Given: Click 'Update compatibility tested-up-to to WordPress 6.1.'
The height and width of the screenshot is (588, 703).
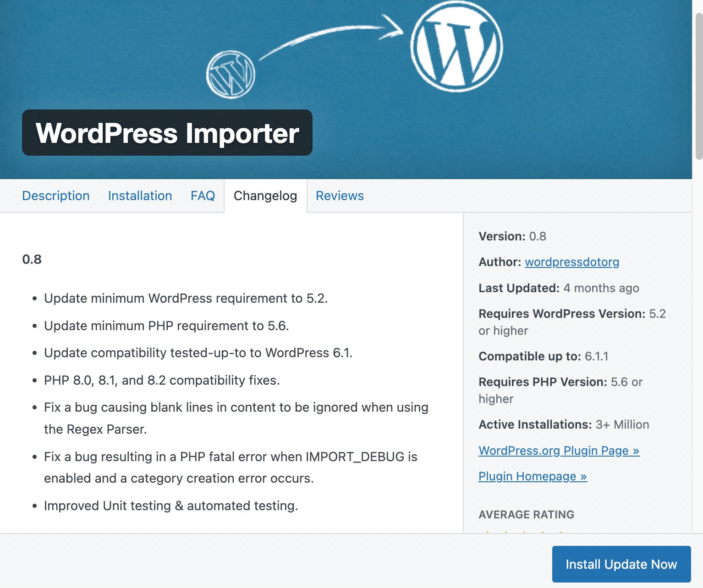Looking at the screenshot, I should pyautogui.click(x=198, y=353).
